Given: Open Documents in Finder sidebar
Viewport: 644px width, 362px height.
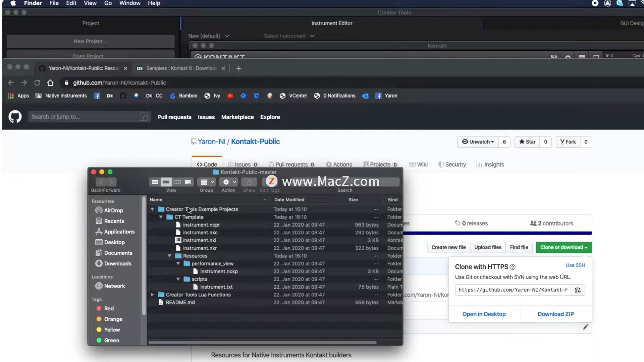Looking at the screenshot, I should coord(114,253).
